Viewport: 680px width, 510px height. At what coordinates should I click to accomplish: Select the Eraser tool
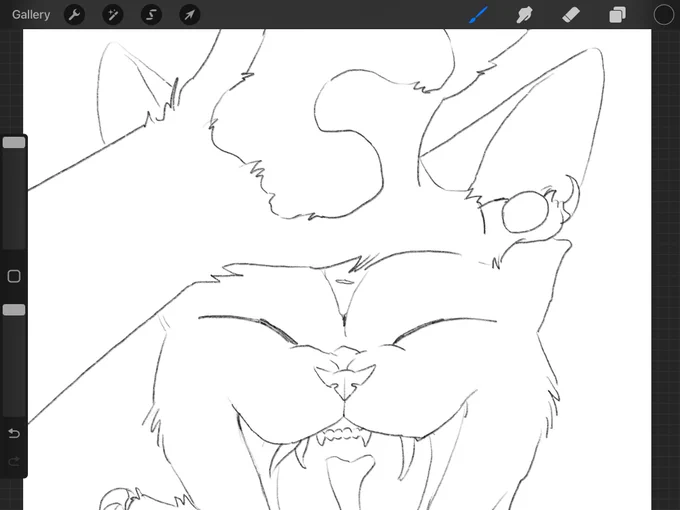tap(571, 15)
